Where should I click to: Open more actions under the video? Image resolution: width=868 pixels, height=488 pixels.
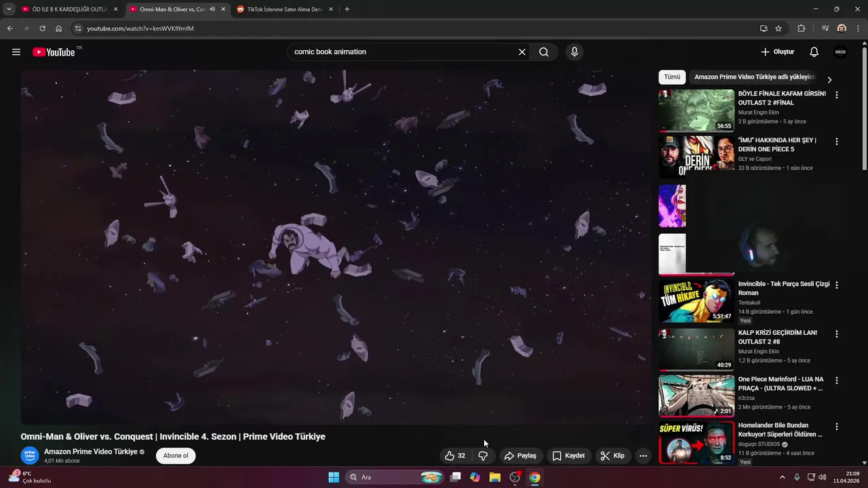point(643,455)
